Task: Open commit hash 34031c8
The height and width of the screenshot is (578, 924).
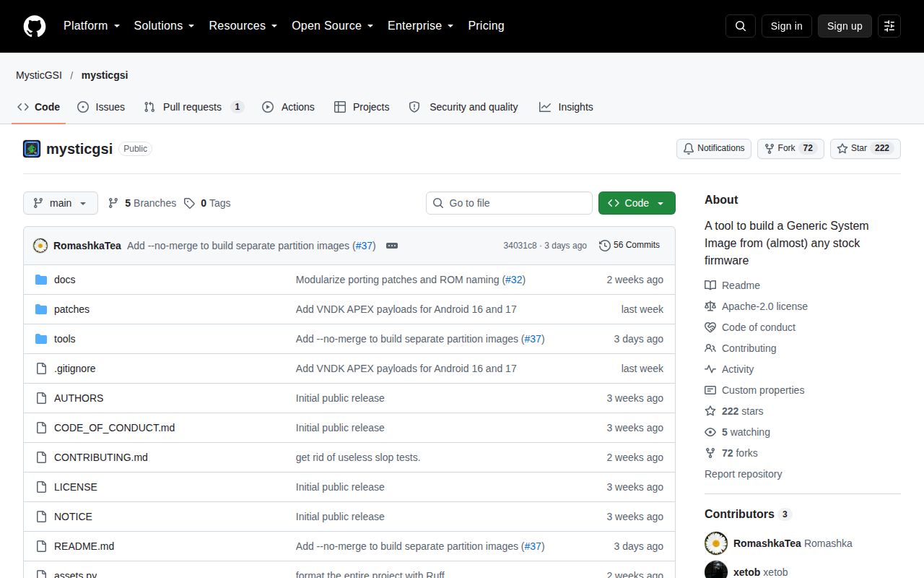Action: tap(520, 246)
